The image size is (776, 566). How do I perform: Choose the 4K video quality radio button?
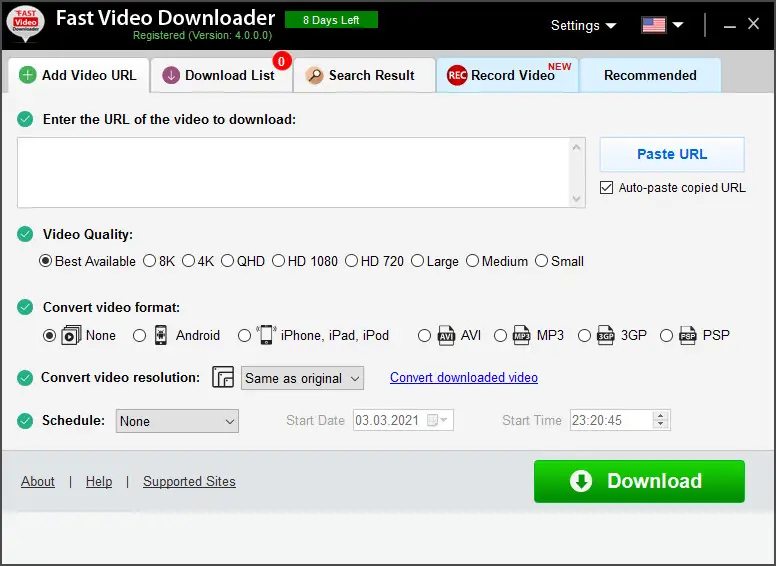pos(188,261)
